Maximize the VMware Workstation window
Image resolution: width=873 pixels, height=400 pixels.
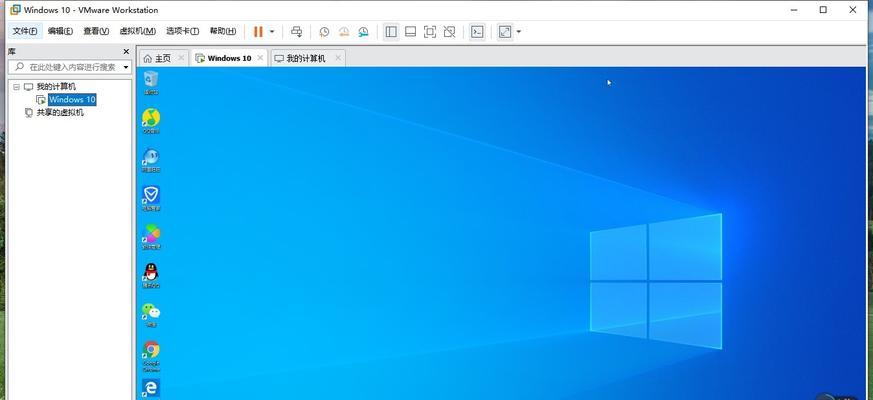[823, 9]
